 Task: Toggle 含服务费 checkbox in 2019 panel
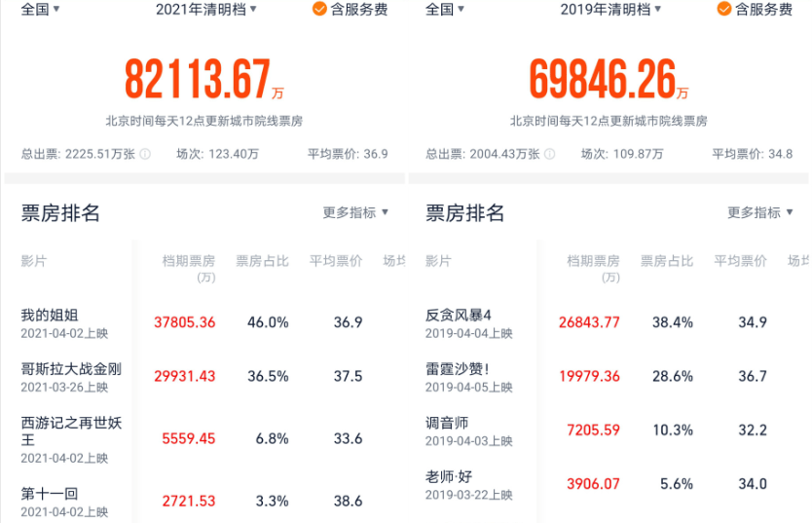pos(724,9)
